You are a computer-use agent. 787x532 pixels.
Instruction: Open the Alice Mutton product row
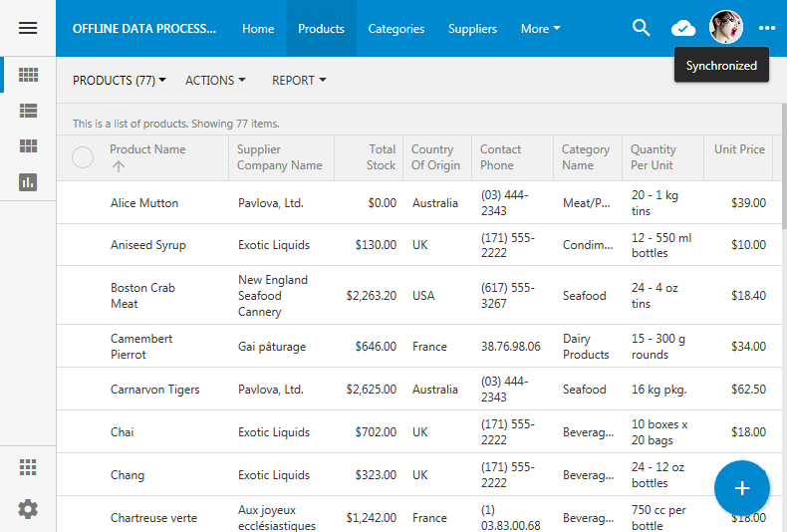pos(419,203)
